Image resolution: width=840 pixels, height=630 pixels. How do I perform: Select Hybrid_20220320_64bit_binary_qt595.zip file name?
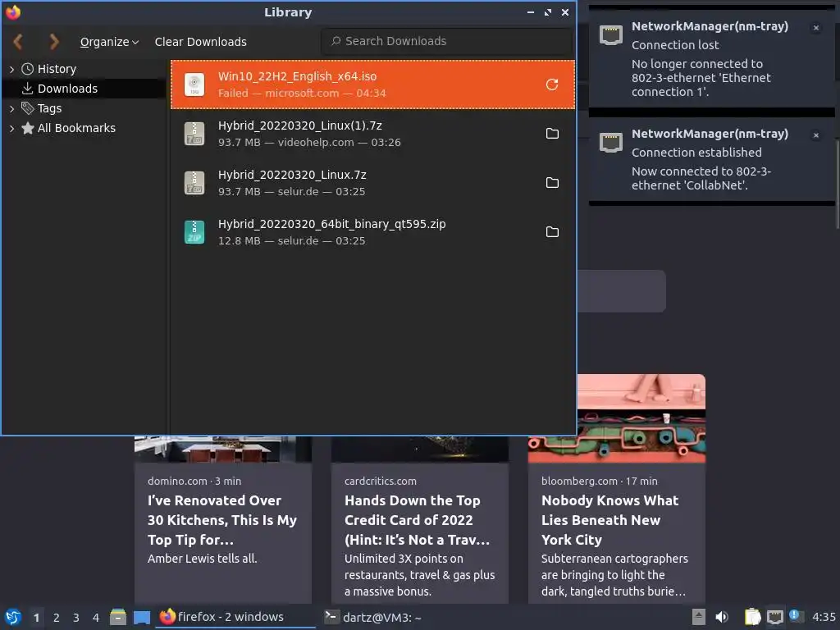[x=331, y=224]
